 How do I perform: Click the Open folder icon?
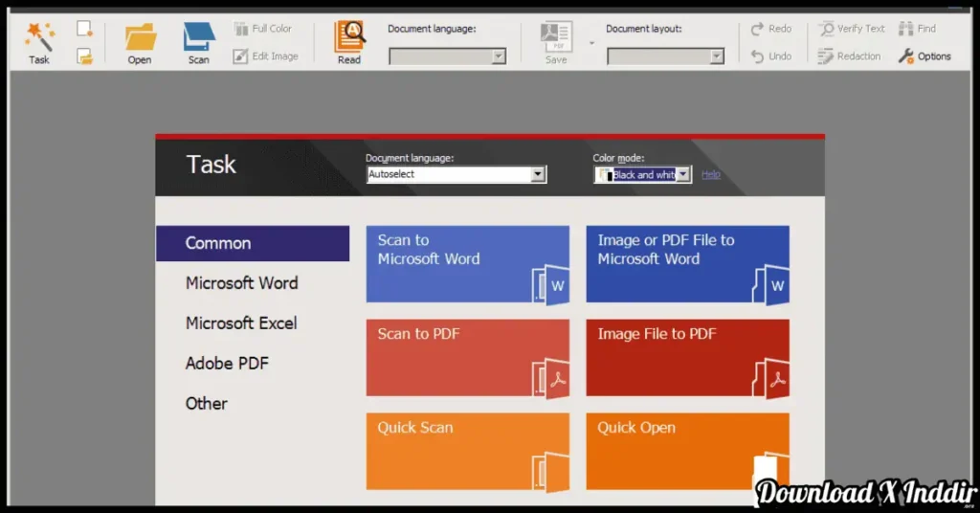(140, 37)
